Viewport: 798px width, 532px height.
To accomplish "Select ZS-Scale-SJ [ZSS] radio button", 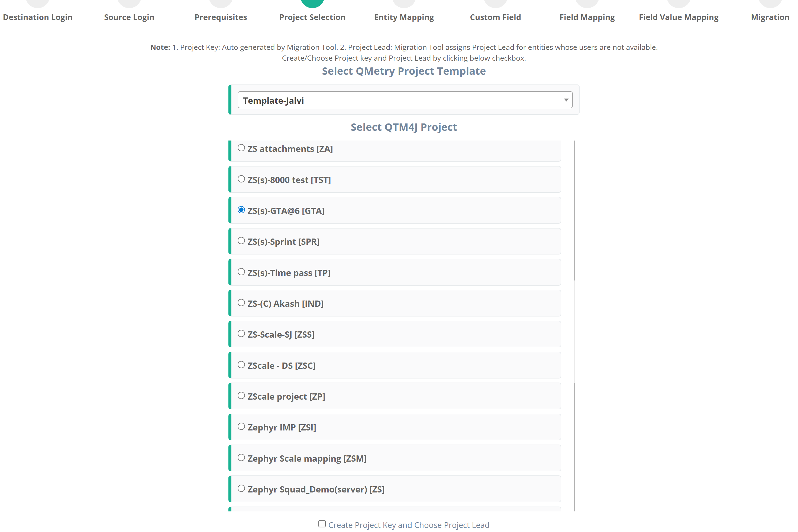I will [241, 334].
